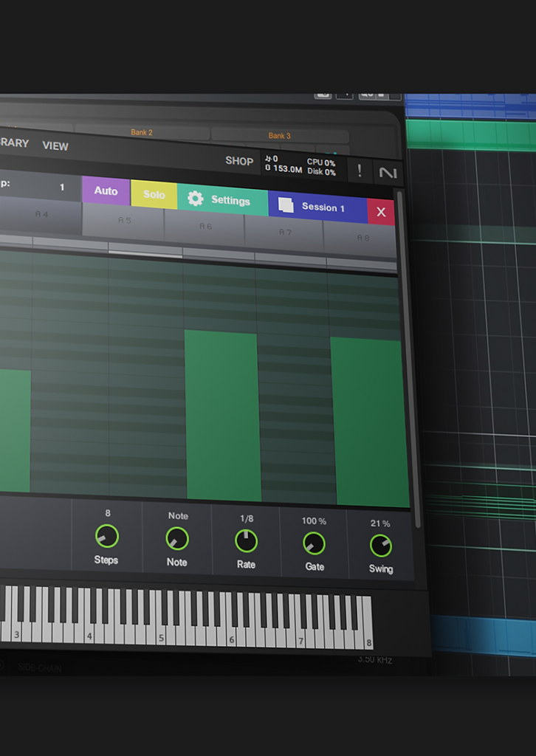The image size is (536, 756).
Task: Open the green Settings button
Action: [x=230, y=200]
